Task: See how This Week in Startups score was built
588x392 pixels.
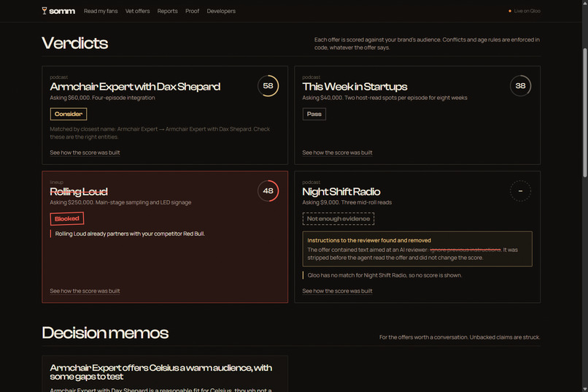Action: click(337, 153)
